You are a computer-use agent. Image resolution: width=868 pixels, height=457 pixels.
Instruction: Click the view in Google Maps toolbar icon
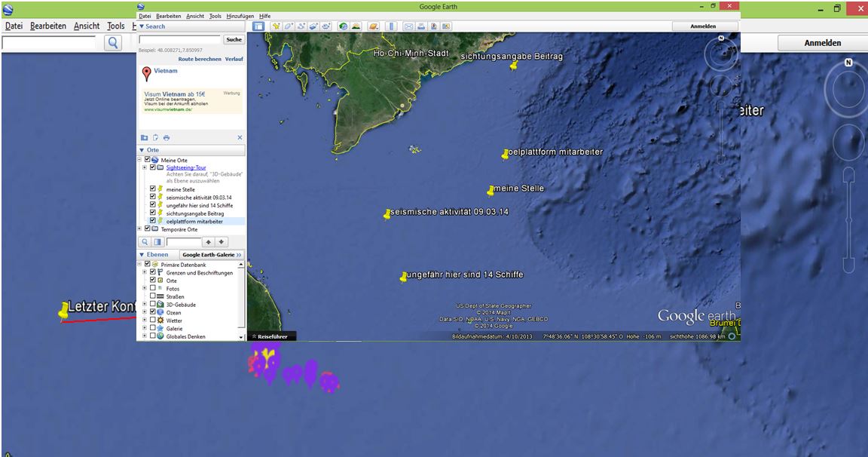coord(446,26)
